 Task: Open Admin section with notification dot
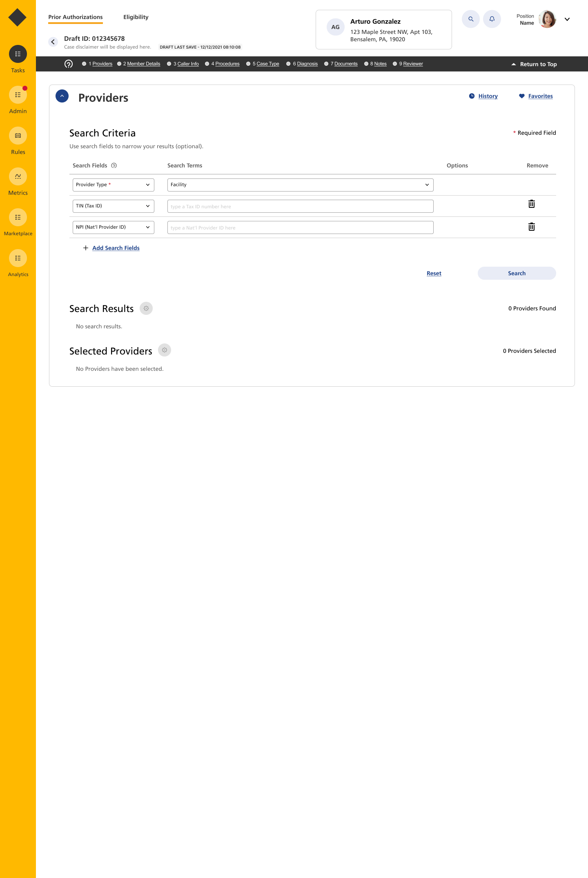point(18,95)
